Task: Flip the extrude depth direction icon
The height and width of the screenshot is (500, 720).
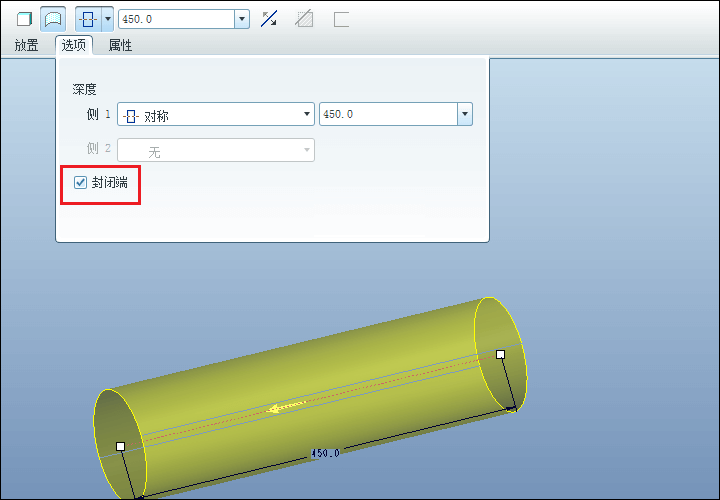Action: coord(269,19)
